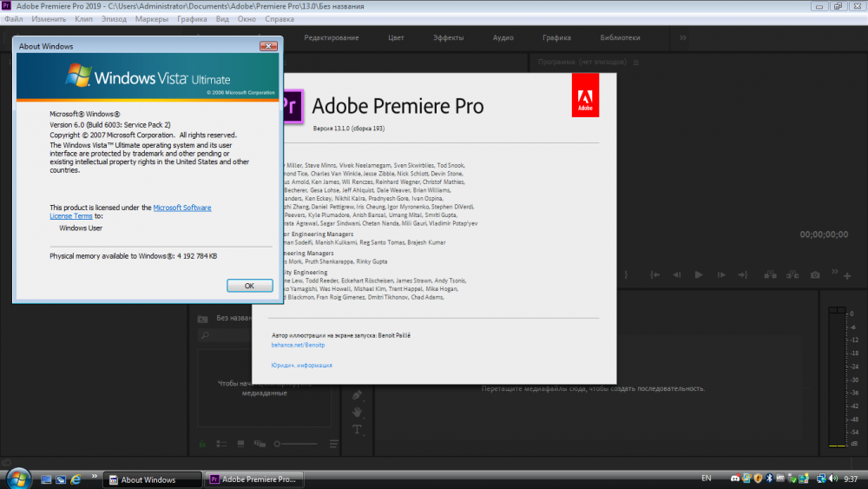Viewport: 868px width, 489px height.
Task: Click the Step Back one frame button
Action: [x=678, y=274]
